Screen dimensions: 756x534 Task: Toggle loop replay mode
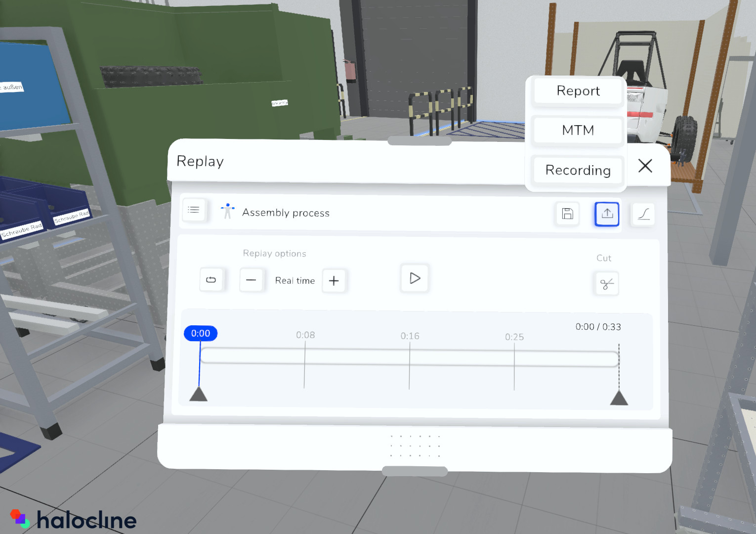click(211, 279)
